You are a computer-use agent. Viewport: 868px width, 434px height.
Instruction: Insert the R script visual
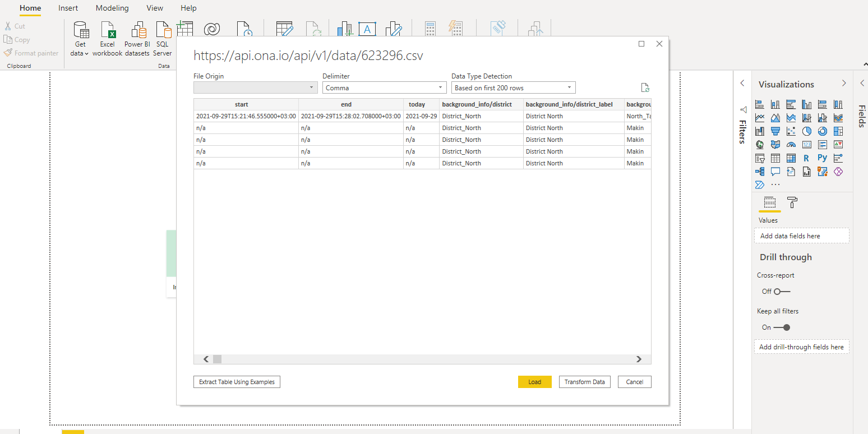pos(806,158)
